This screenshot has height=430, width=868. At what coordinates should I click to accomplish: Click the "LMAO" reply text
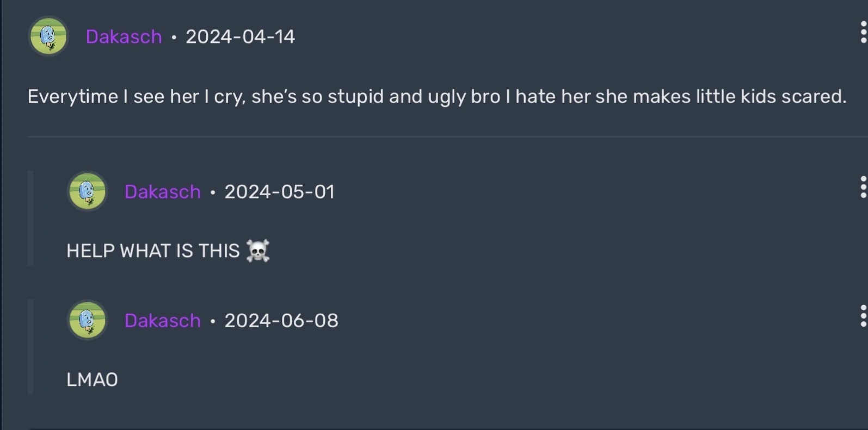pyautogui.click(x=92, y=379)
